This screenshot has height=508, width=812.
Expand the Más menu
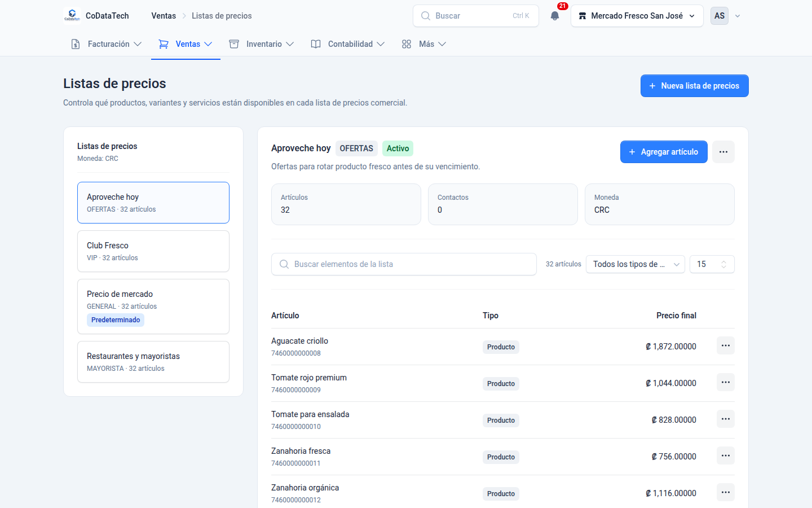pos(424,44)
